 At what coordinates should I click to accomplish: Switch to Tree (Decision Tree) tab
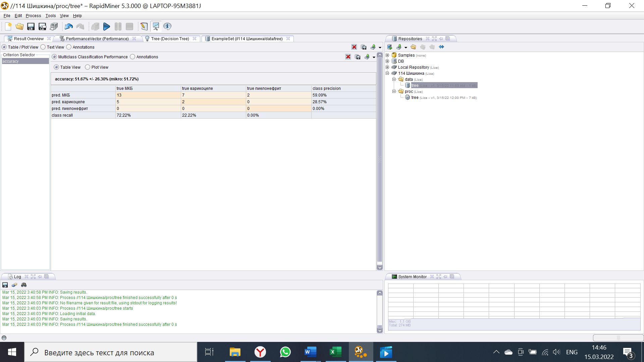(170, 39)
